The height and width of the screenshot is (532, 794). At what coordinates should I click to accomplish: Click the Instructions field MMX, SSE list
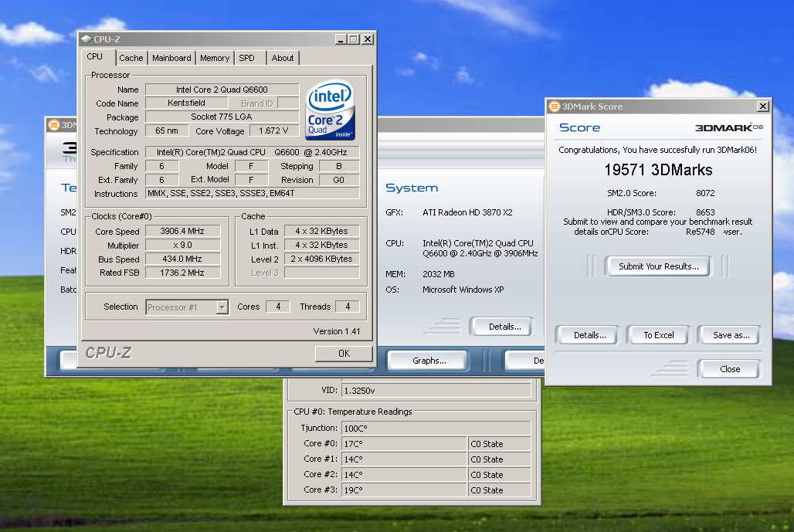(252, 193)
